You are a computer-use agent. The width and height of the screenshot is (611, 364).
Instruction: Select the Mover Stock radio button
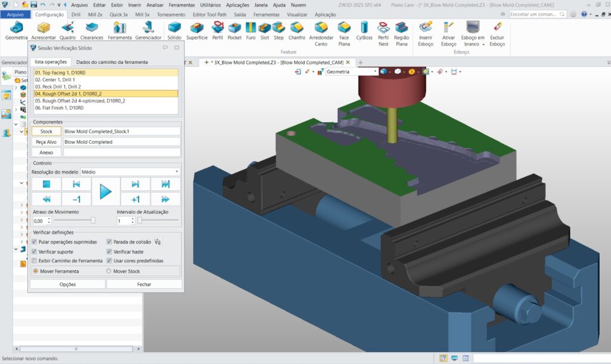[x=109, y=271]
